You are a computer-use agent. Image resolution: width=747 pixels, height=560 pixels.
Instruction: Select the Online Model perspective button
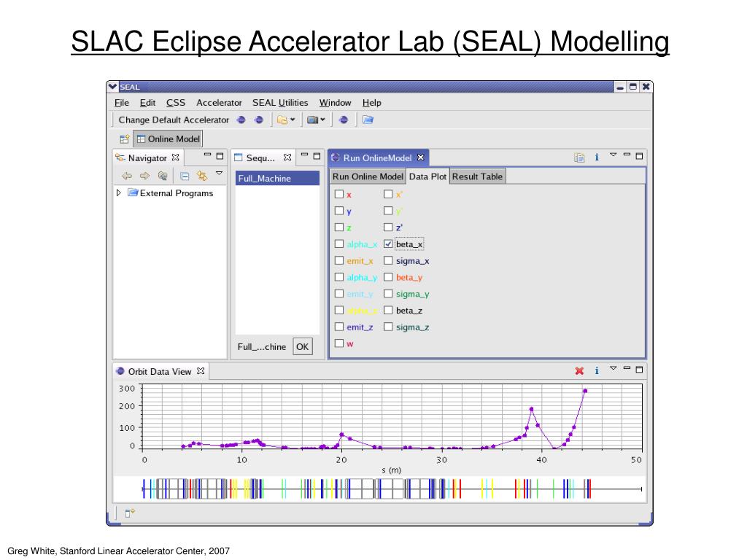(168, 139)
